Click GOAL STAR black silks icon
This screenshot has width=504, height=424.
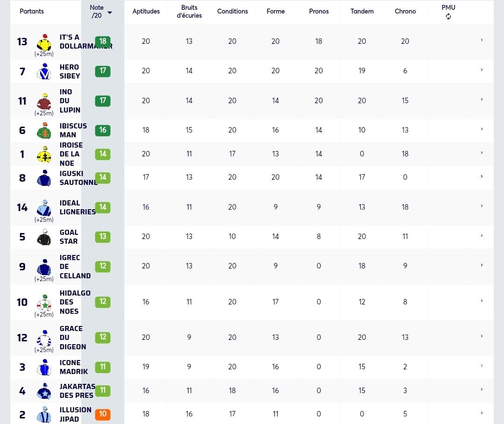coord(44,237)
